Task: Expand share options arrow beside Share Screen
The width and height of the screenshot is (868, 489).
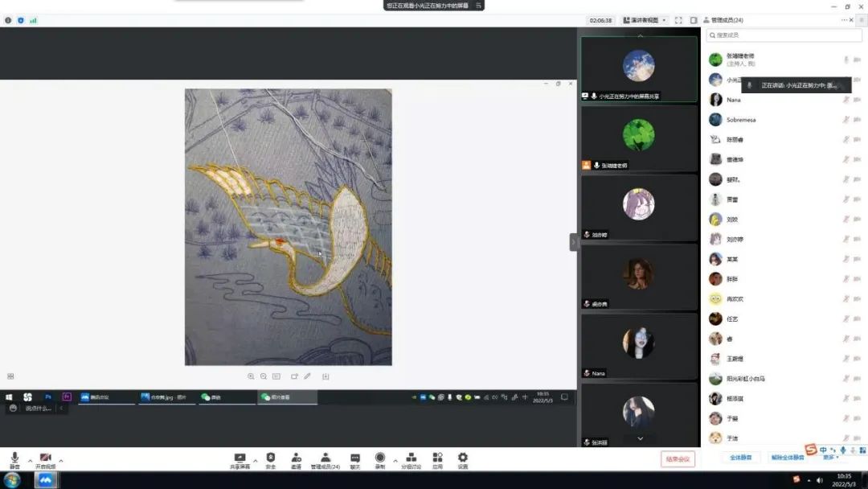Action: pyautogui.click(x=256, y=460)
